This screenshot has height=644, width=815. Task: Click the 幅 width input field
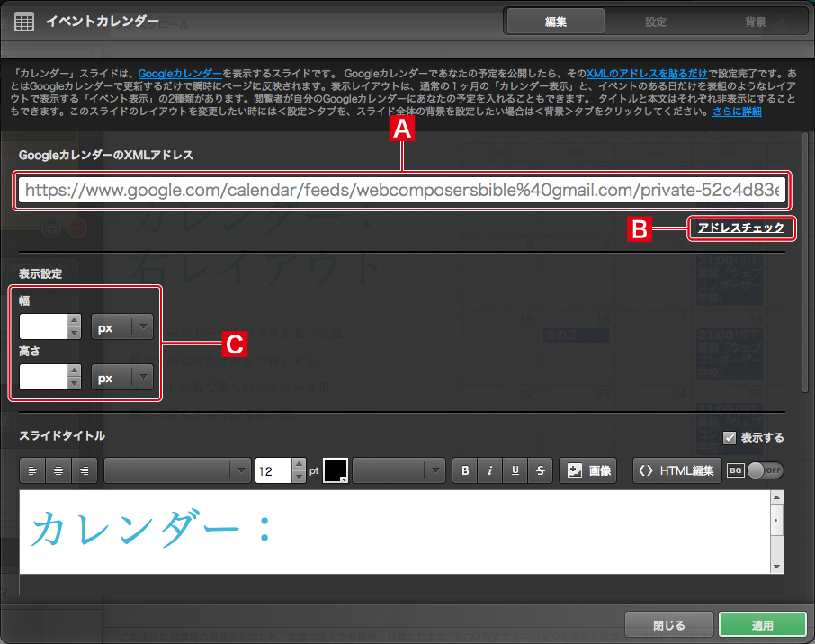(43, 326)
